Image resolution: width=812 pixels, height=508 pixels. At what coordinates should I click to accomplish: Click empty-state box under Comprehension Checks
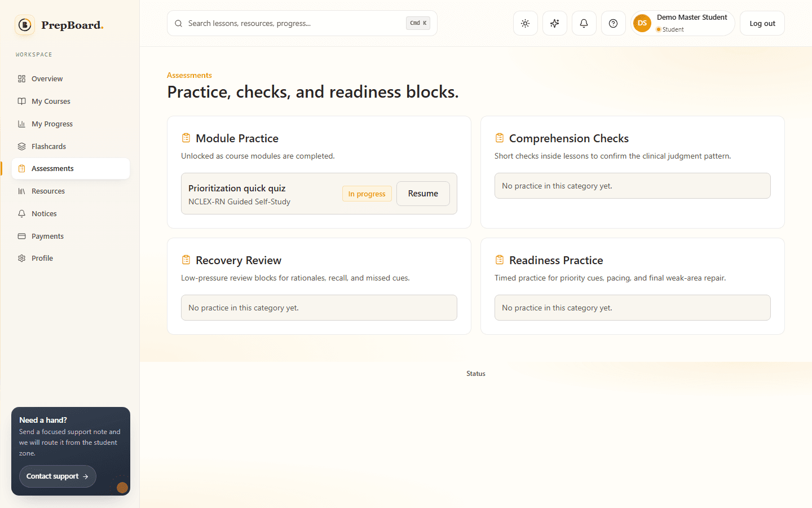point(632,186)
